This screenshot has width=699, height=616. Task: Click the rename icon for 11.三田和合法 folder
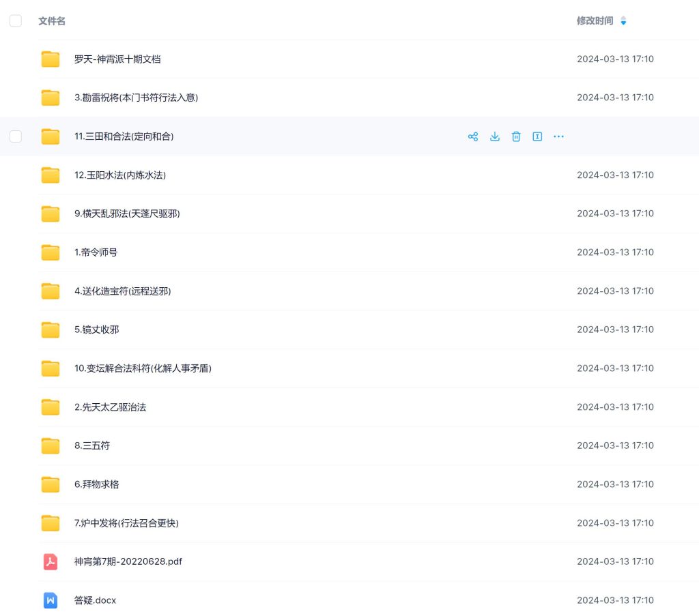pos(537,136)
